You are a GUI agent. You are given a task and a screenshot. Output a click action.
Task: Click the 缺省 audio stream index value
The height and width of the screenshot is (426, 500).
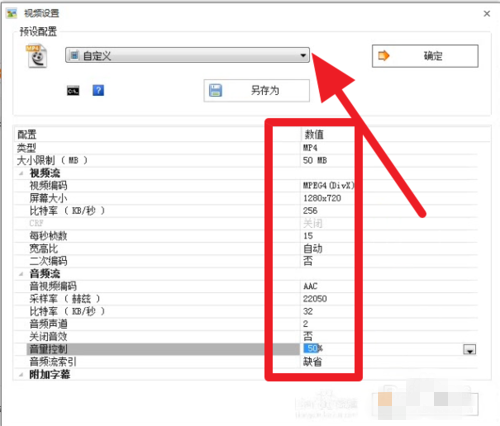pos(313,362)
